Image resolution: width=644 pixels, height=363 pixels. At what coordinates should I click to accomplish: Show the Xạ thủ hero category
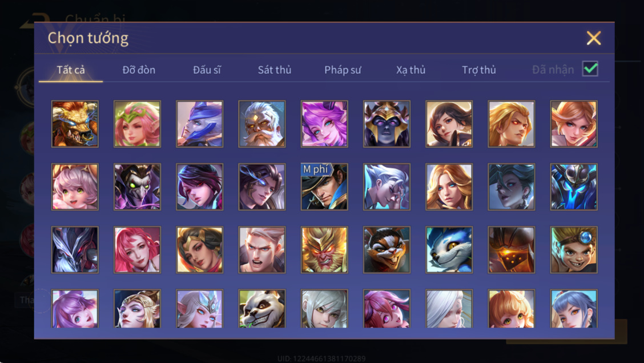[x=410, y=70]
